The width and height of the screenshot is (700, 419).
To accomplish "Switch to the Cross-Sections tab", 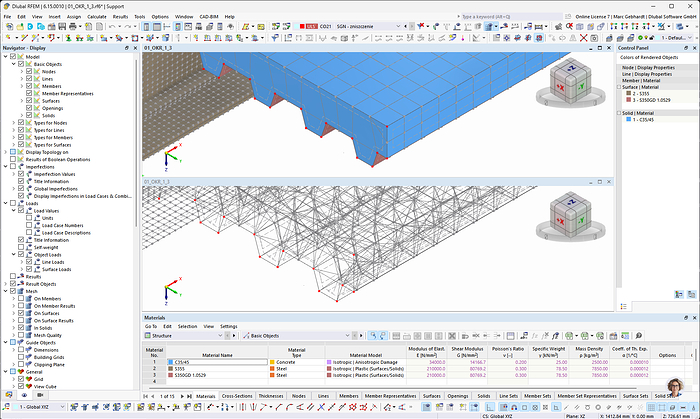I will 237,396.
